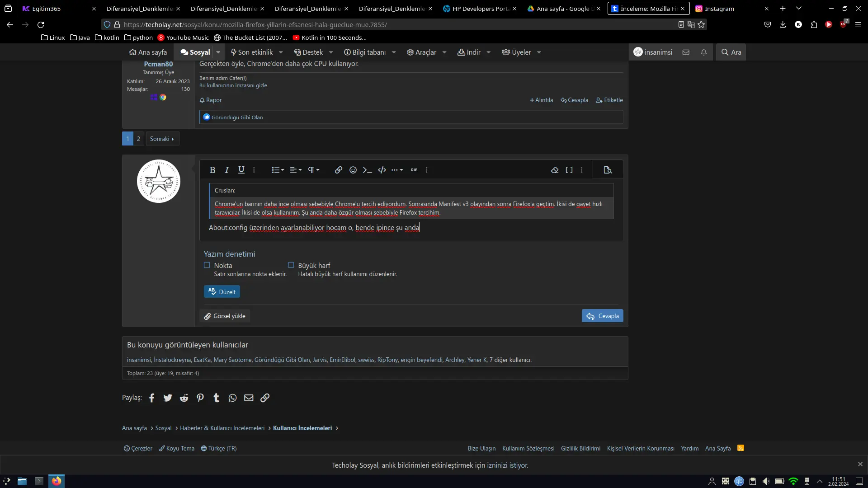The width and height of the screenshot is (868, 488).
Task: Quote the post with Alıntıla
Action: [541, 100]
